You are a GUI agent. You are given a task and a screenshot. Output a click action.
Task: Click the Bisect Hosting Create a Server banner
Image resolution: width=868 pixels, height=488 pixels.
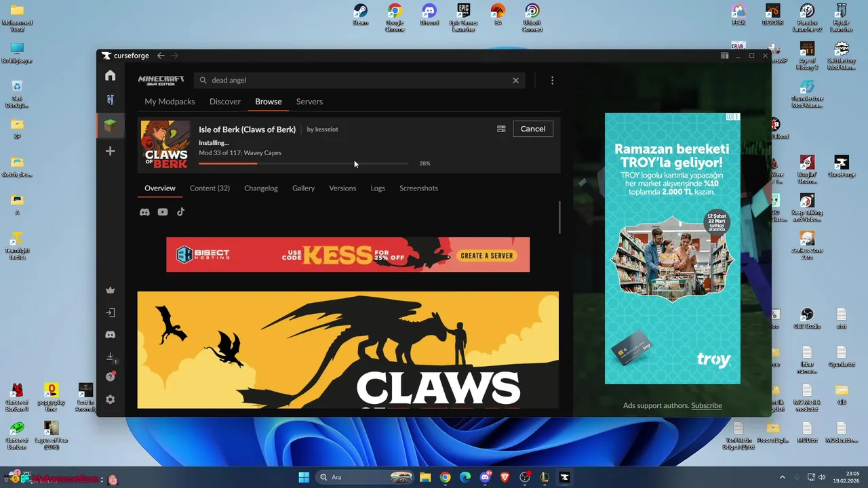[348, 255]
